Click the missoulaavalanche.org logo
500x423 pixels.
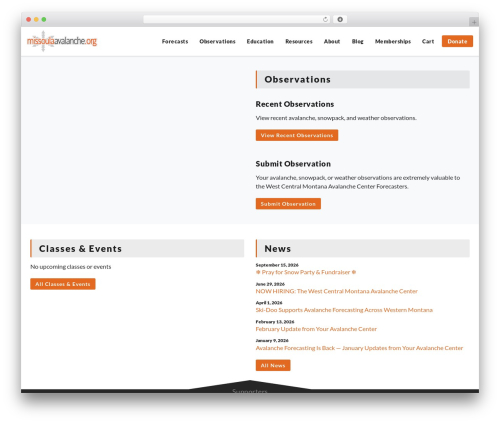coord(62,41)
